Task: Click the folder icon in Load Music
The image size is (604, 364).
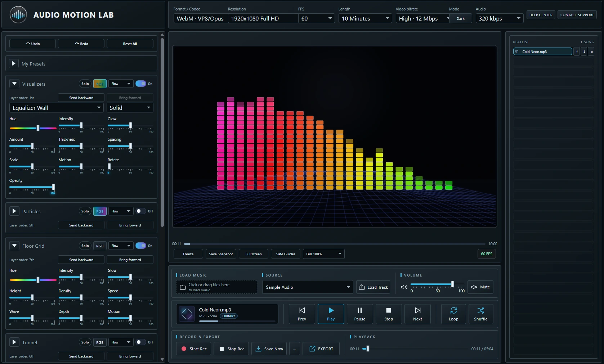Action: tap(183, 287)
